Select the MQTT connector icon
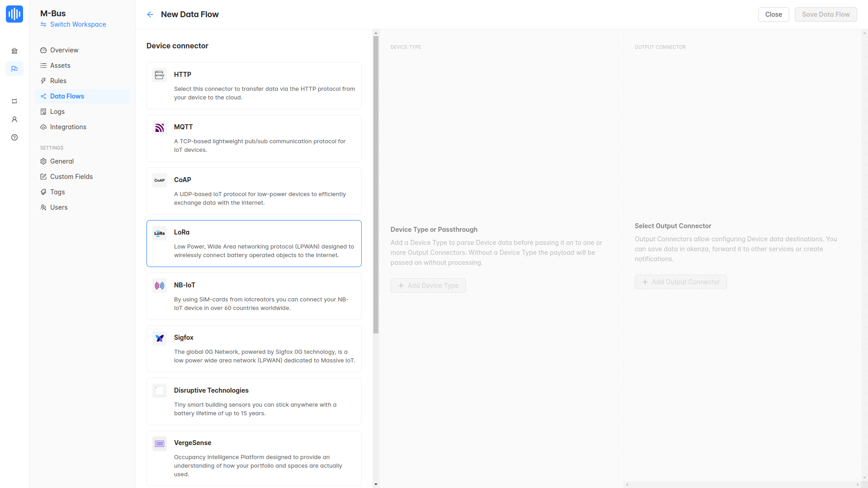This screenshot has width=868, height=488. coord(160,128)
